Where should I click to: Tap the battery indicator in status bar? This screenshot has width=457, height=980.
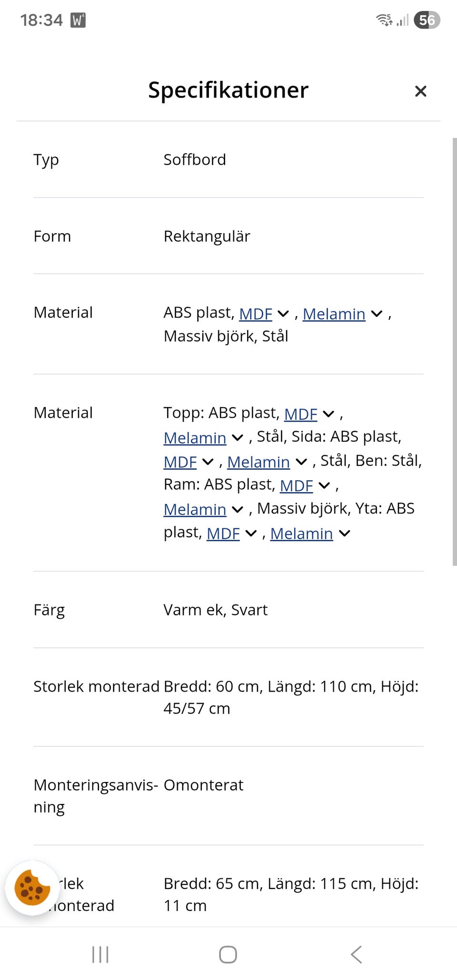427,20
